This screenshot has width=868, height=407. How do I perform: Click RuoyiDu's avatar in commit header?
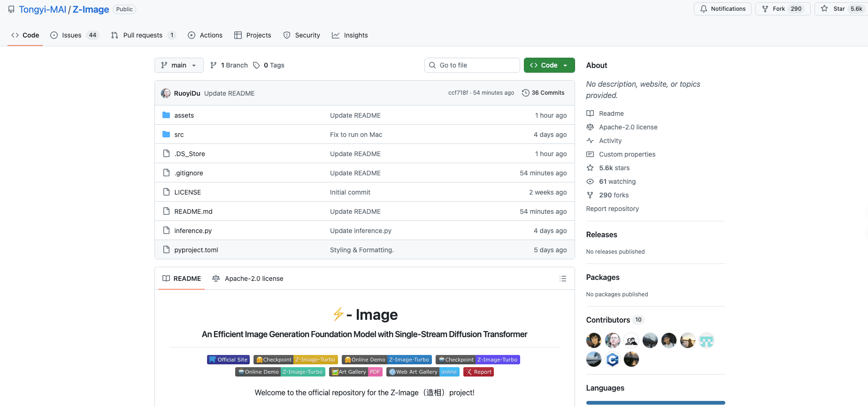point(166,93)
